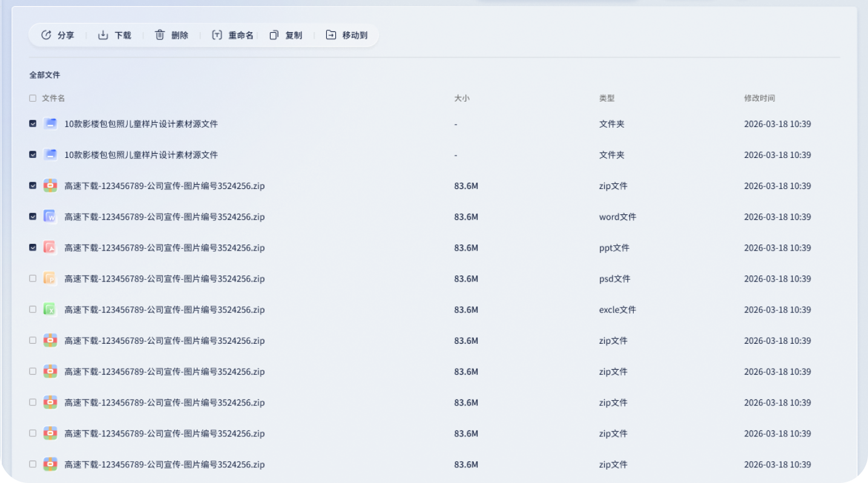Open the Excel file's green icon
The height and width of the screenshot is (483, 868).
click(50, 309)
